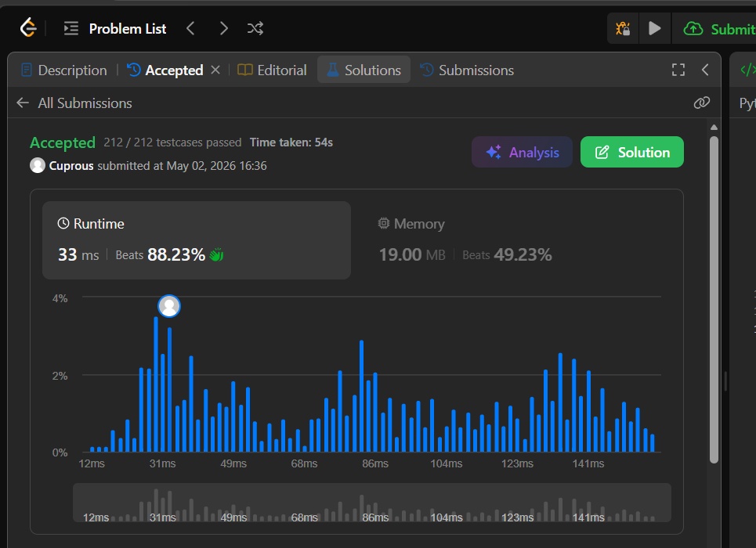Click the "Time taken: 54s" text

pos(291,142)
